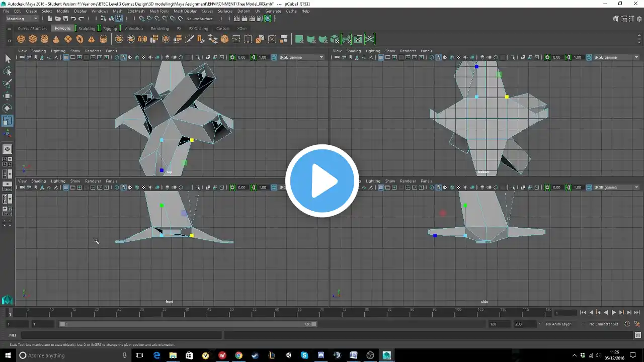This screenshot has height=362, width=644.
Task: Create a polygon cube from the shelf
Action: (33, 39)
